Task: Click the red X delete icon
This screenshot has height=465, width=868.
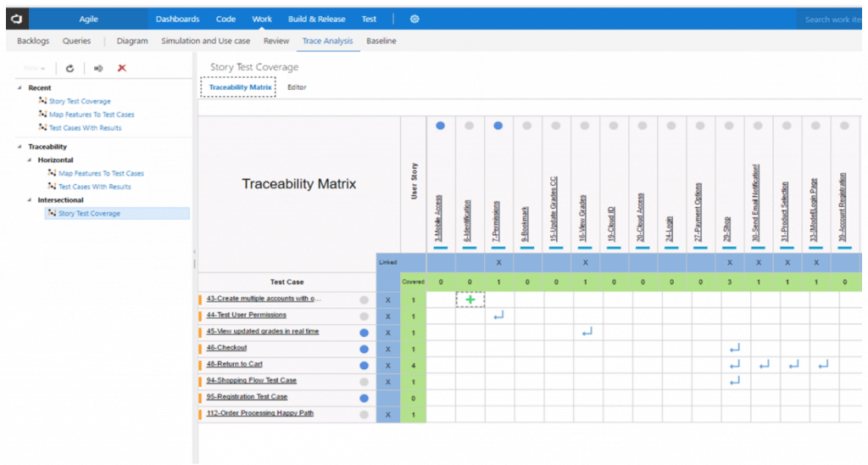Action: pyautogui.click(x=122, y=68)
